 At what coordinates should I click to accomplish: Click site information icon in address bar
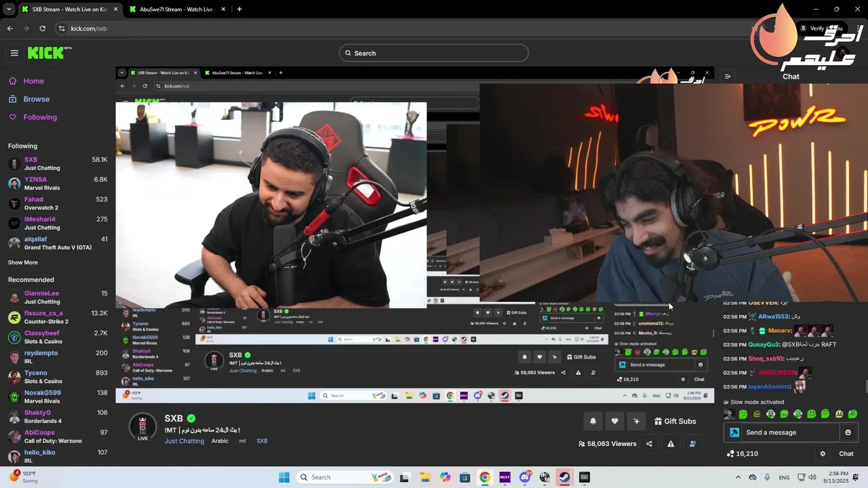[x=62, y=28]
